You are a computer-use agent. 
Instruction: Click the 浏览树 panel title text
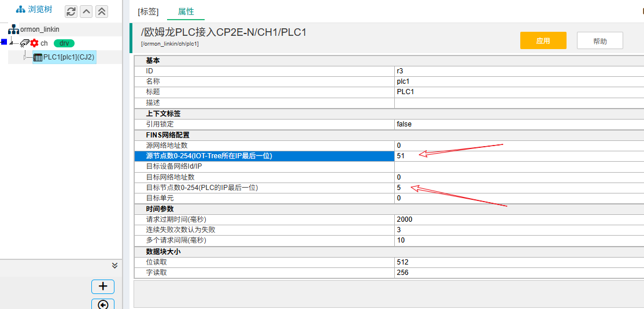40,10
